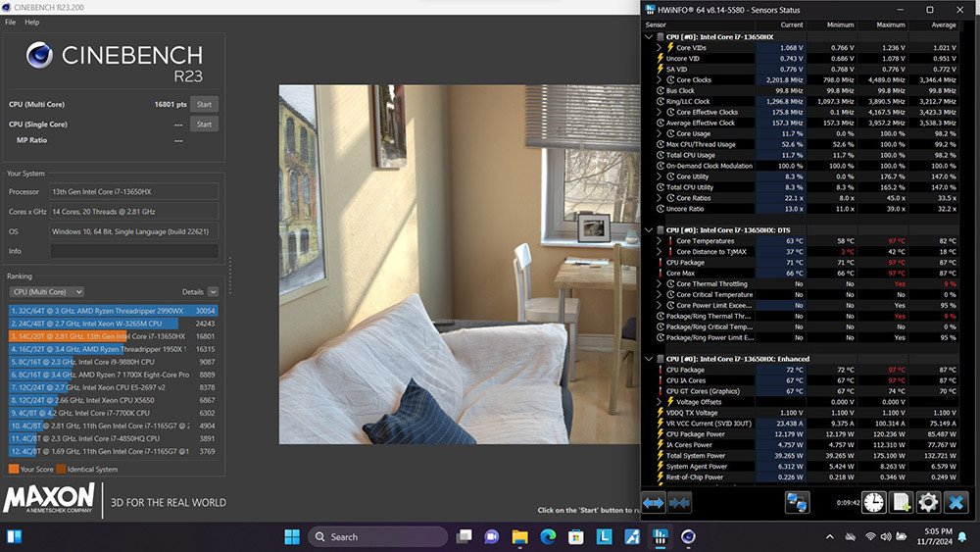980x552 pixels.
Task: Open HWiNFO sensor settings gear icon
Action: tap(929, 503)
